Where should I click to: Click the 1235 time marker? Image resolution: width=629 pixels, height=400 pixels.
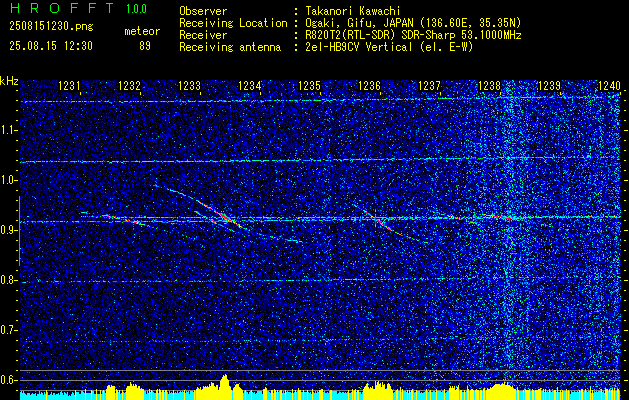[309, 85]
